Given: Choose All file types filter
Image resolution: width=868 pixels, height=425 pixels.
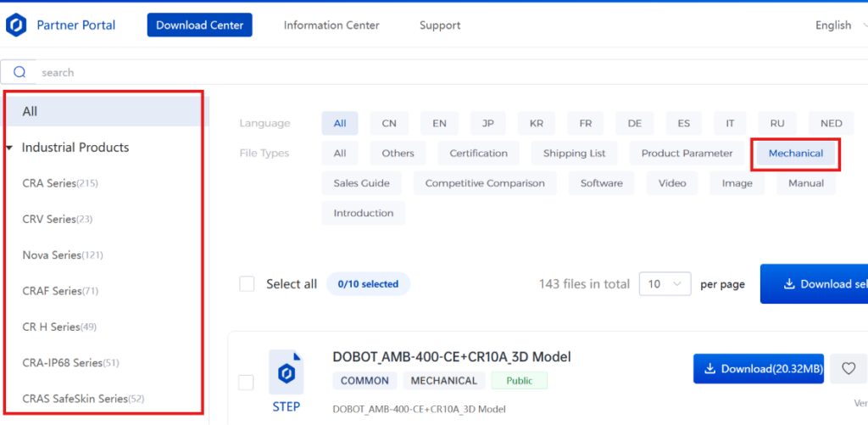Looking at the screenshot, I should coord(340,153).
